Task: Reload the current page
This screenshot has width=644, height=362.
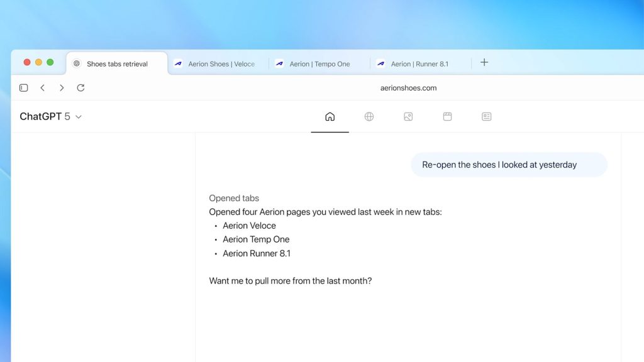Action: 80,88
